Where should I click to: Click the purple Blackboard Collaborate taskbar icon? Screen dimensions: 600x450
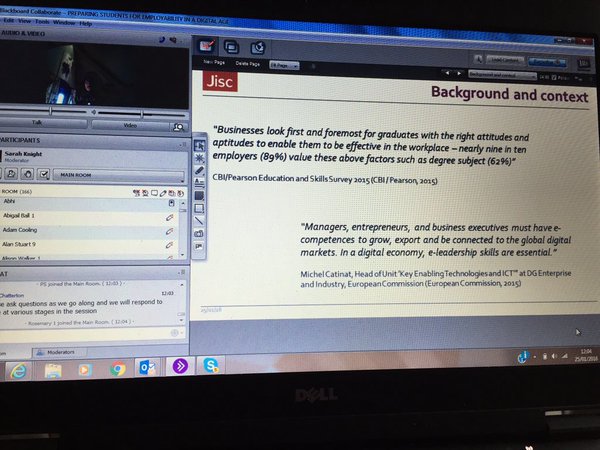pyautogui.click(x=180, y=366)
